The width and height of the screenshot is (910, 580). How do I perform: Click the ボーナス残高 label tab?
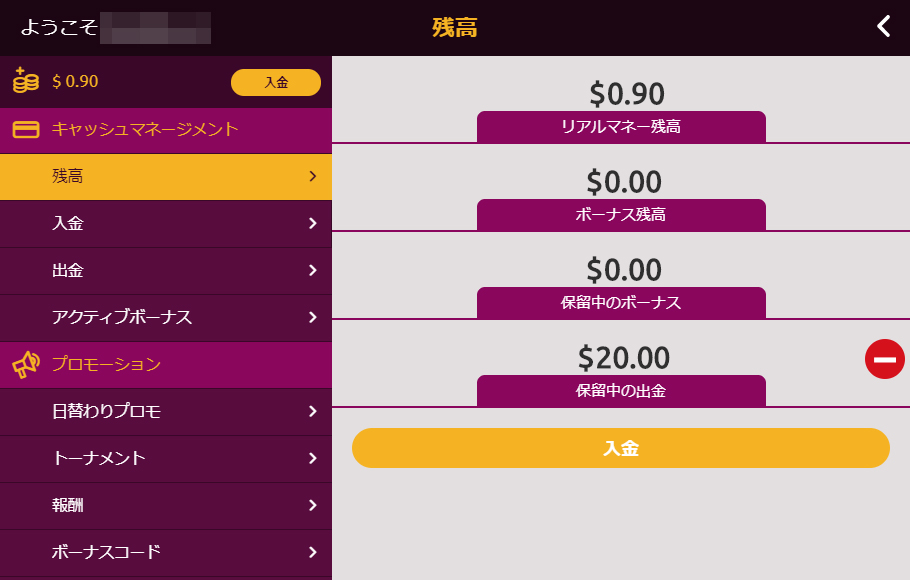pyautogui.click(x=621, y=215)
